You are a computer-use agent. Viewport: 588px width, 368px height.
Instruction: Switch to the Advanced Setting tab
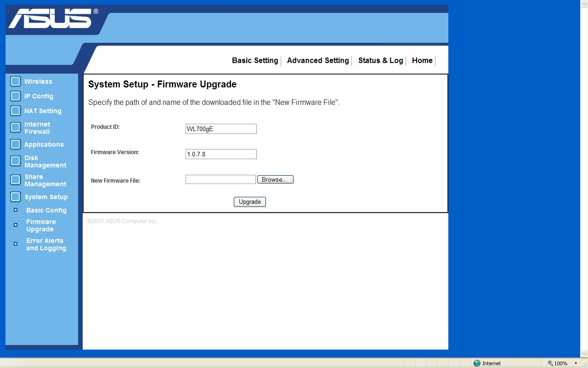[x=318, y=61]
